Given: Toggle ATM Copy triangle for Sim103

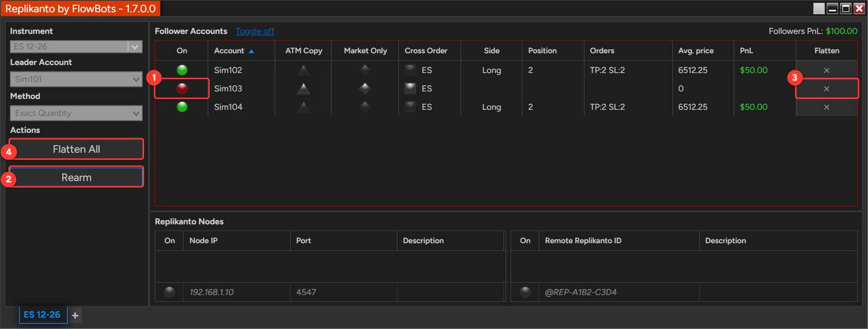Looking at the screenshot, I should [x=304, y=88].
